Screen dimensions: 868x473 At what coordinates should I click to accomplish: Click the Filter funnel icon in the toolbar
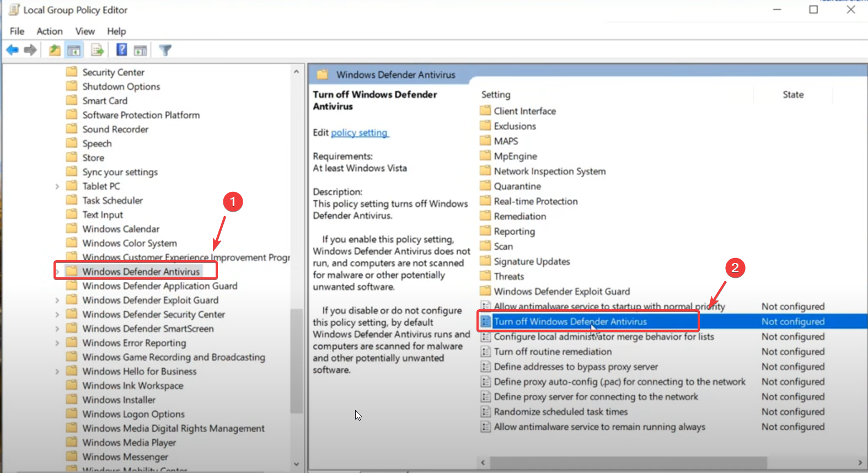pos(165,50)
